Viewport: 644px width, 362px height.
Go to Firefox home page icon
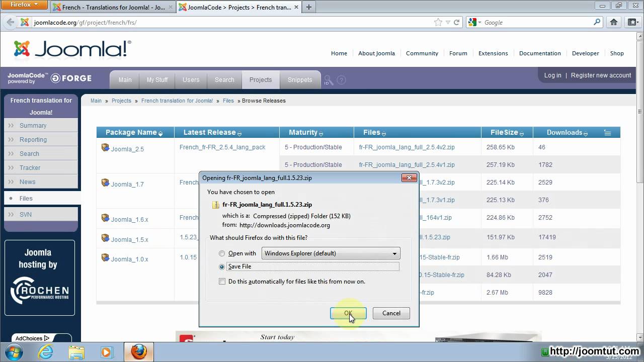pos(614,22)
